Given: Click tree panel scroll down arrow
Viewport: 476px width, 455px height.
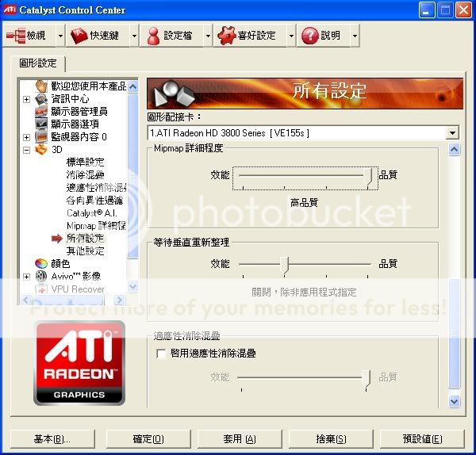Looking at the screenshot, I should point(133,286).
